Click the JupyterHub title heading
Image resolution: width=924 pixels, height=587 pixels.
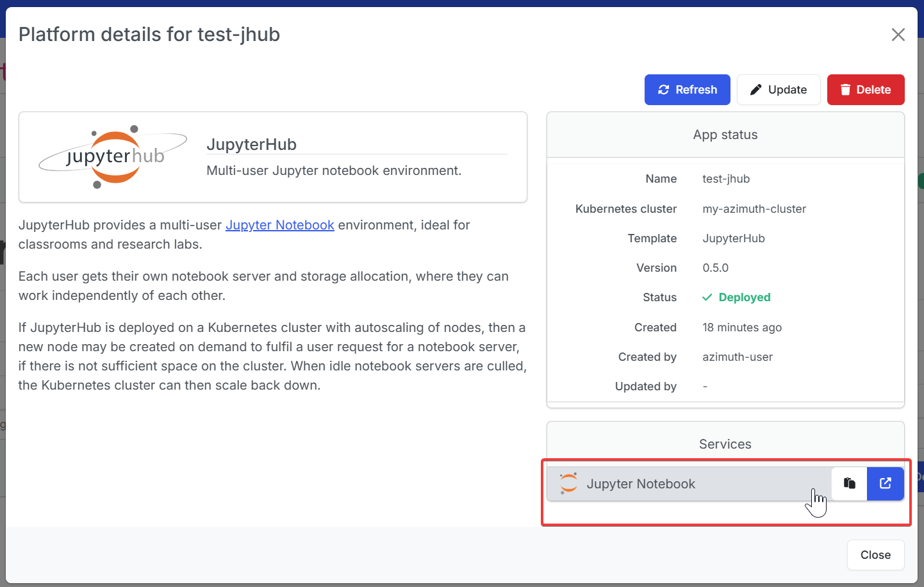[251, 145]
